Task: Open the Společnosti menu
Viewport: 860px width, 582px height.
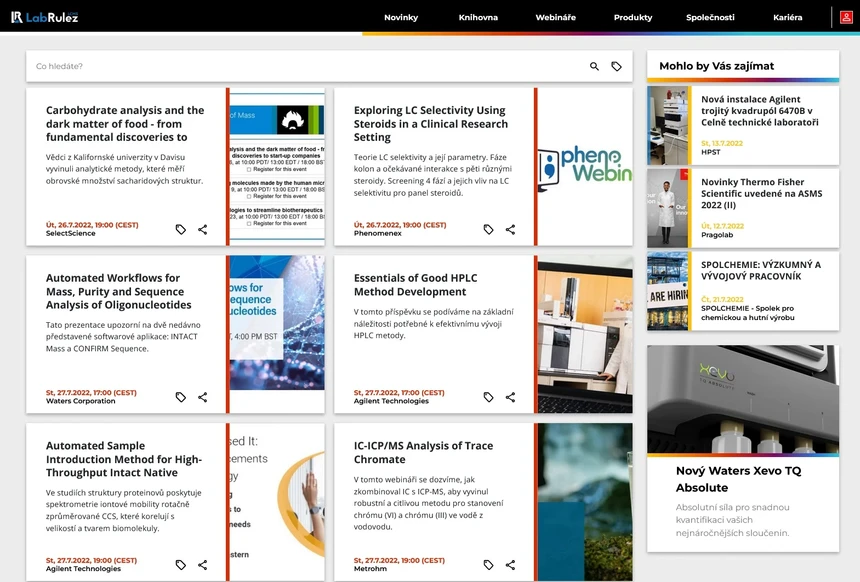Action: (710, 17)
